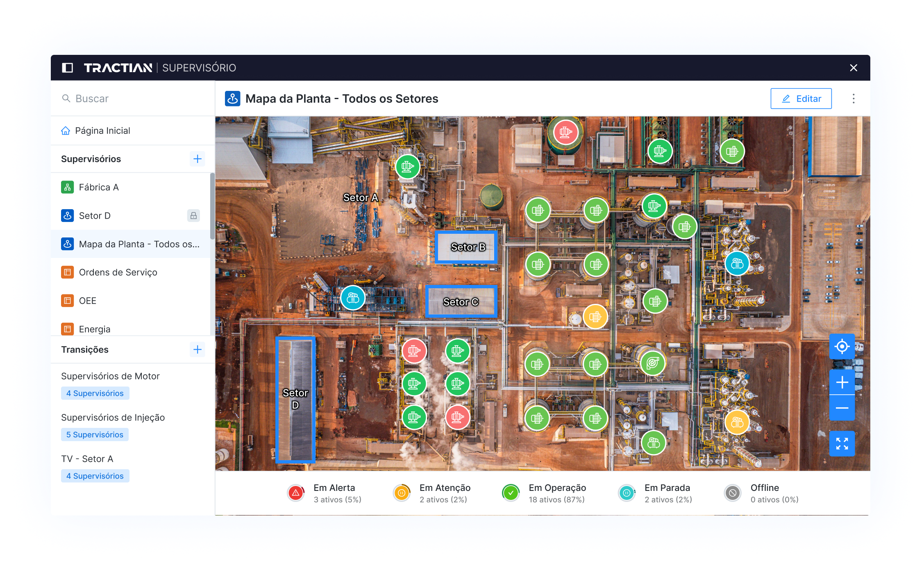
Task: Click the lock icon next to Setor D
Action: point(193,216)
